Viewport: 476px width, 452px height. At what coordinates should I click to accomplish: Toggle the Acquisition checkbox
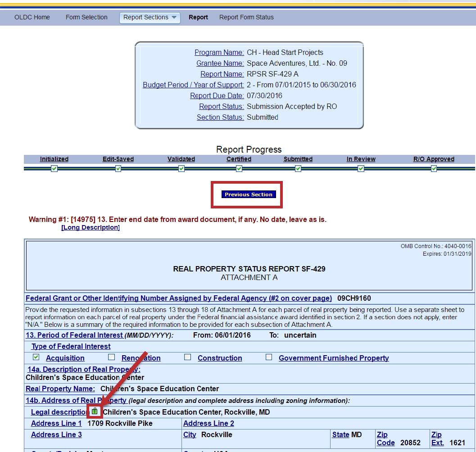click(36, 357)
